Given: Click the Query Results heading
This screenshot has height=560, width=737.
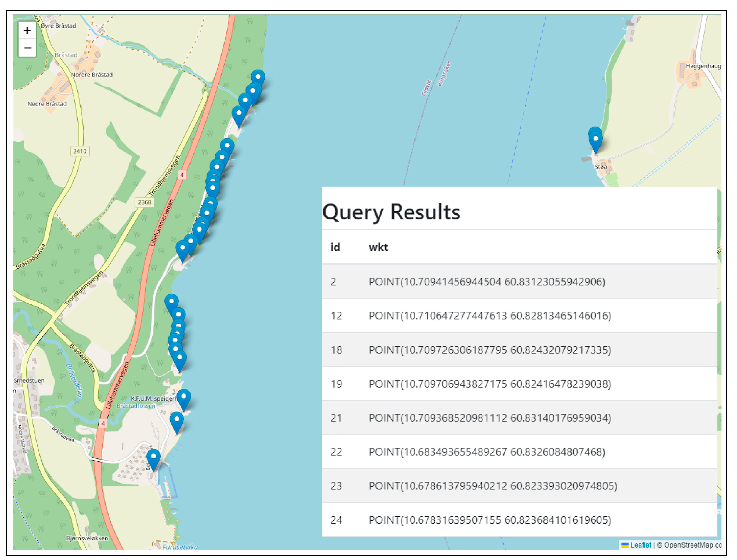Looking at the screenshot, I should 391,212.
